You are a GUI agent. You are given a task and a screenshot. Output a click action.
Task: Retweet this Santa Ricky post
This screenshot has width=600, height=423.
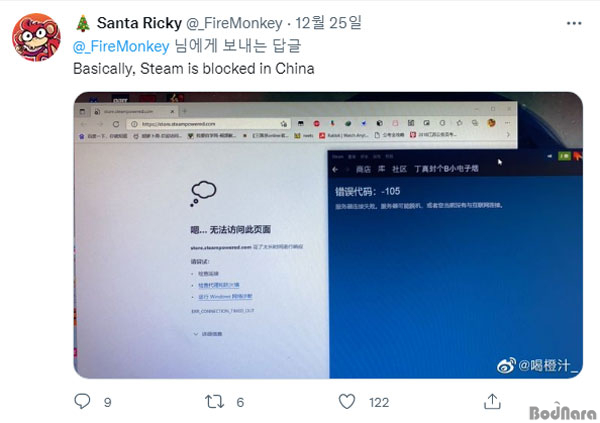click(x=214, y=402)
